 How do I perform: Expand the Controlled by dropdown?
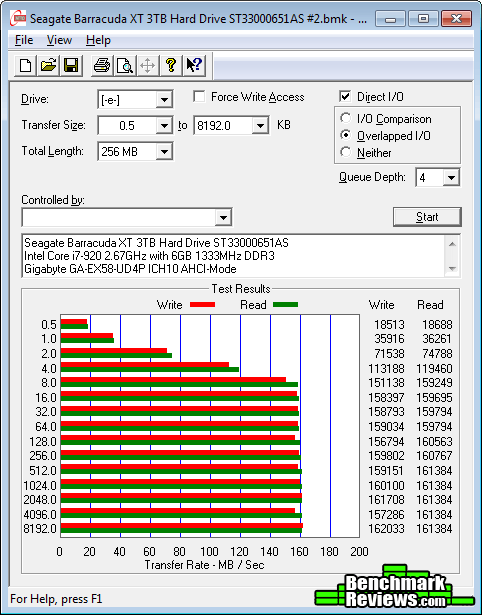coord(223,217)
